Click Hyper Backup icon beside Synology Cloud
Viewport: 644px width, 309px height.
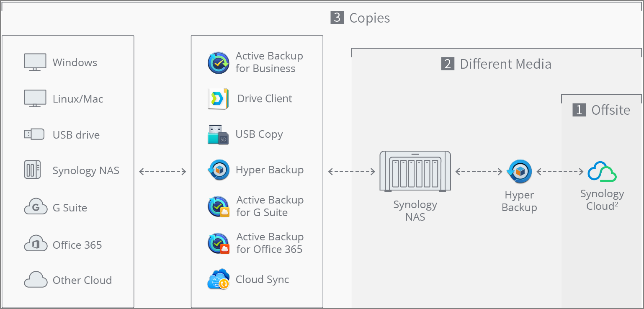pos(519,172)
